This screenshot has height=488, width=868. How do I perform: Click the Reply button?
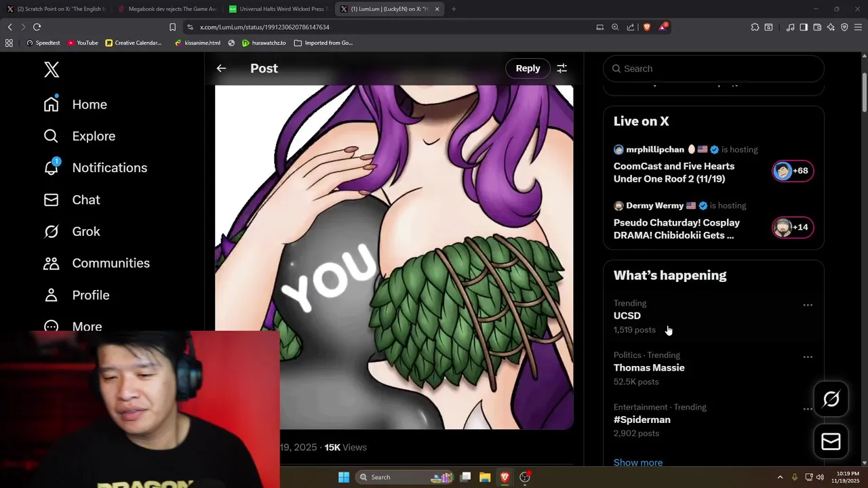(x=528, y=68)
